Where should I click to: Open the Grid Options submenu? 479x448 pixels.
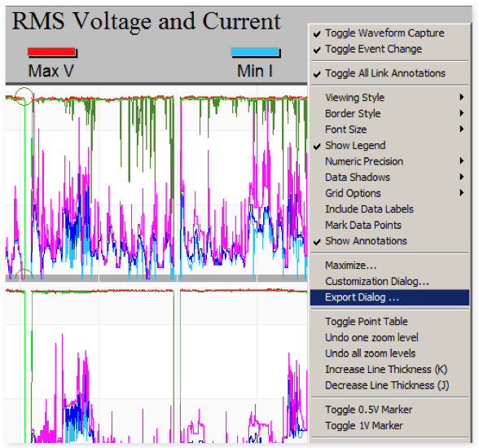[389, 193]
